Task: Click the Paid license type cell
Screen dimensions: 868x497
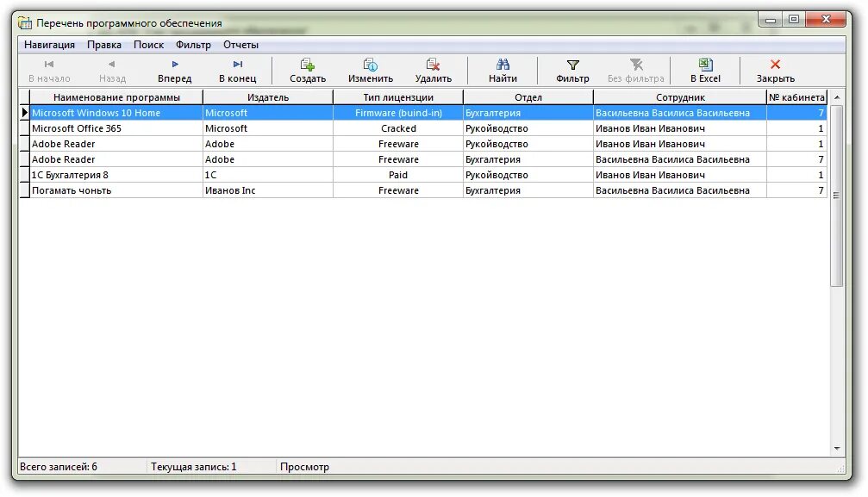Action: pyautogui.click(x=398, y=175)
